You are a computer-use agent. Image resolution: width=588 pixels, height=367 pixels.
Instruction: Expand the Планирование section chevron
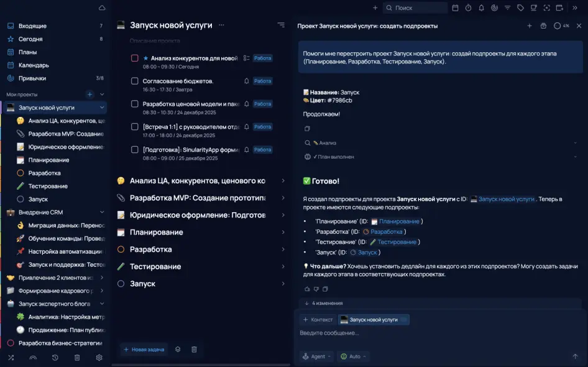point(283,232)
